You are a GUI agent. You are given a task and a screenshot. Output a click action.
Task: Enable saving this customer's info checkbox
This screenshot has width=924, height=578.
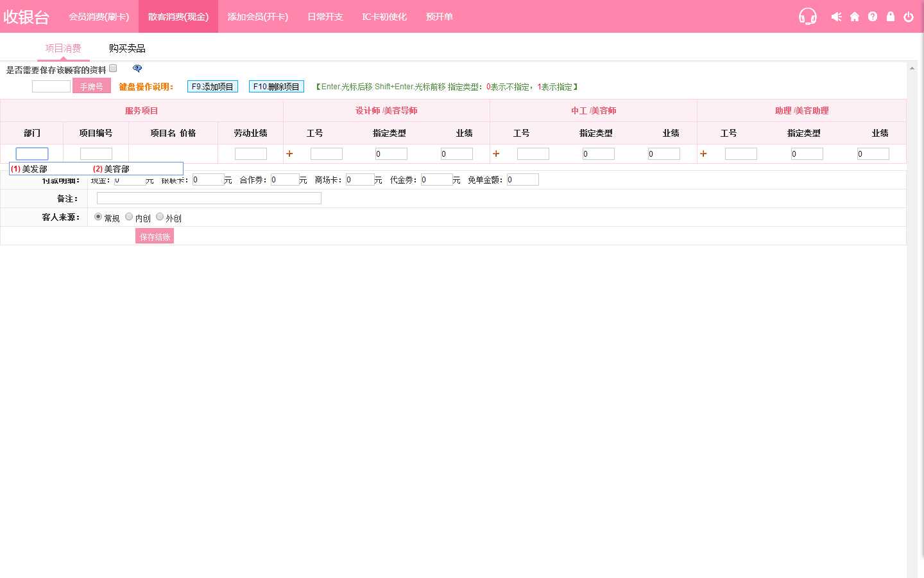[113, 68]
